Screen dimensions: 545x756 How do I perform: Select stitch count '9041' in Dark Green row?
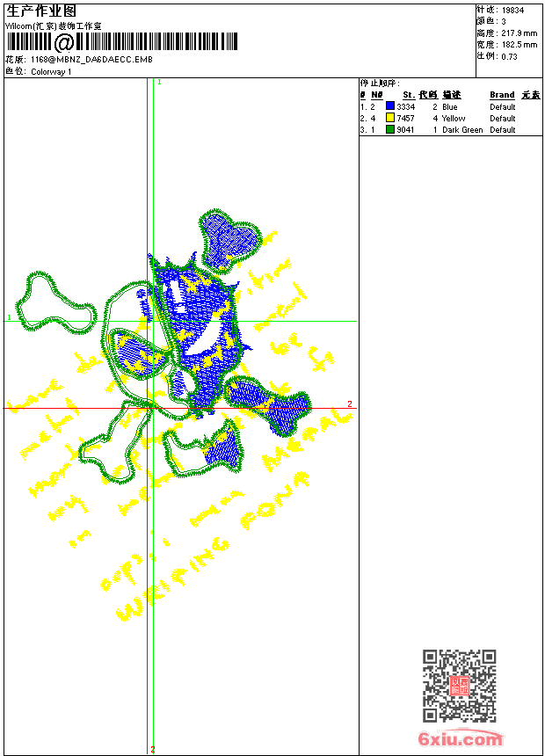point(405,130)
